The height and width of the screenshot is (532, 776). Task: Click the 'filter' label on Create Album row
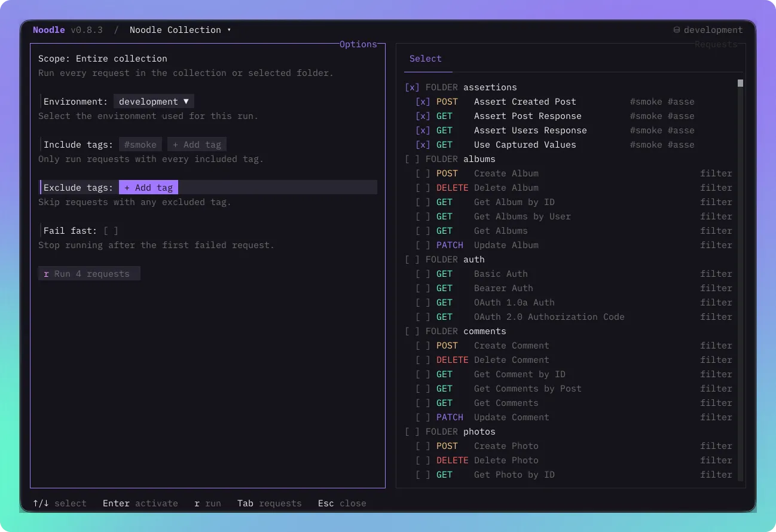pos(716,173)
